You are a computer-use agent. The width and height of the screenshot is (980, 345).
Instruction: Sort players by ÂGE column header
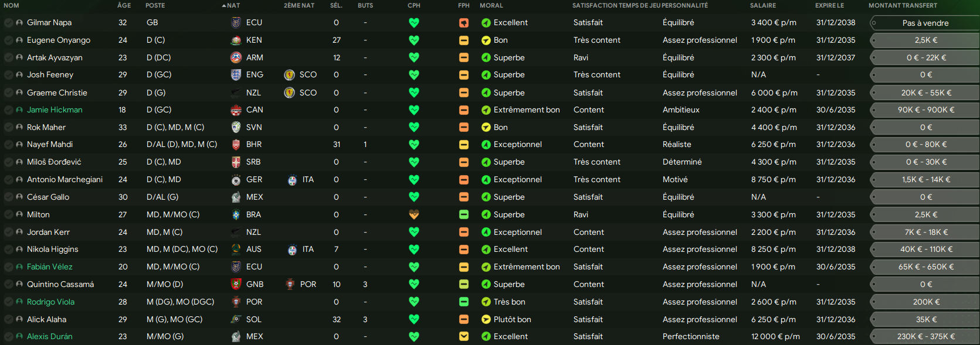coord(124,5)
